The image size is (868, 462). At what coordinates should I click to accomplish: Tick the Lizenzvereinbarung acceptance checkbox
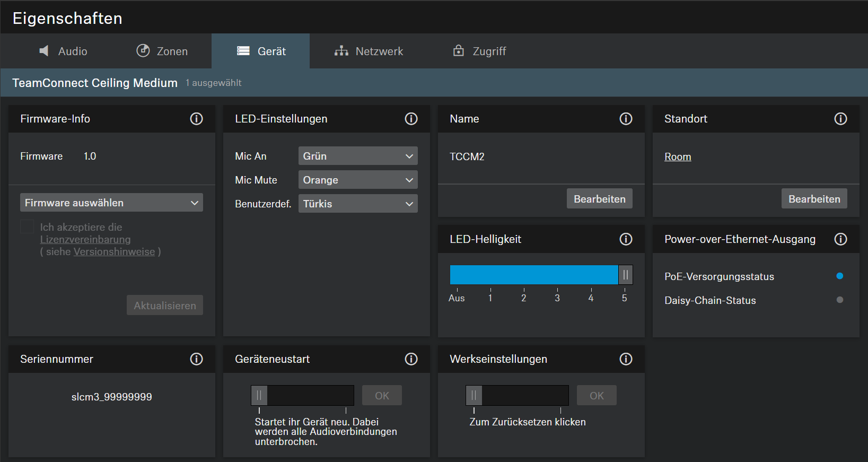pyautogui.click(x=27, y=227)
